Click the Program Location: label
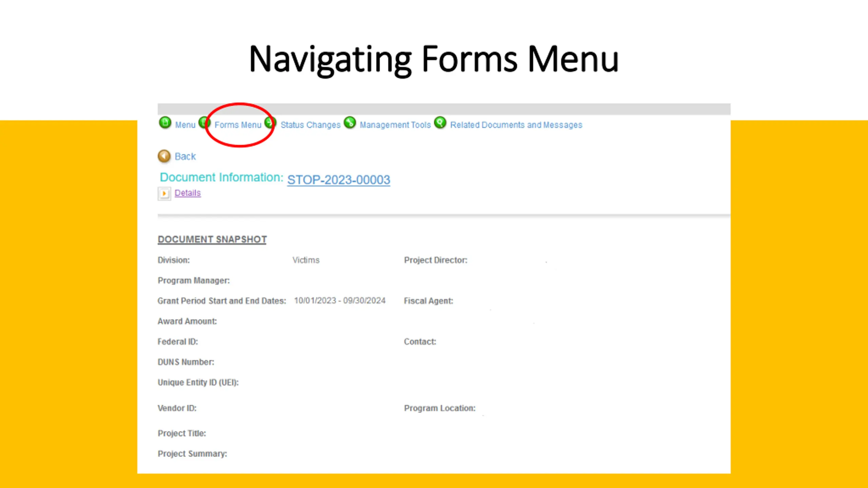The image size is (868, 488). tap(440, 408)
